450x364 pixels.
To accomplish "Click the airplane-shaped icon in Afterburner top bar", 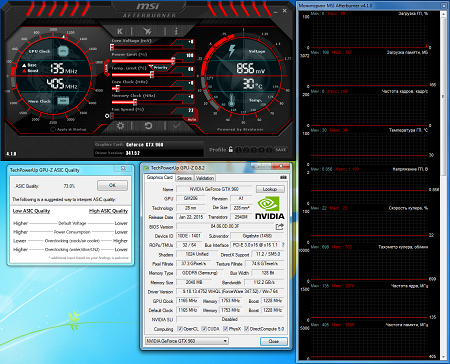I will tap(147, 31).
